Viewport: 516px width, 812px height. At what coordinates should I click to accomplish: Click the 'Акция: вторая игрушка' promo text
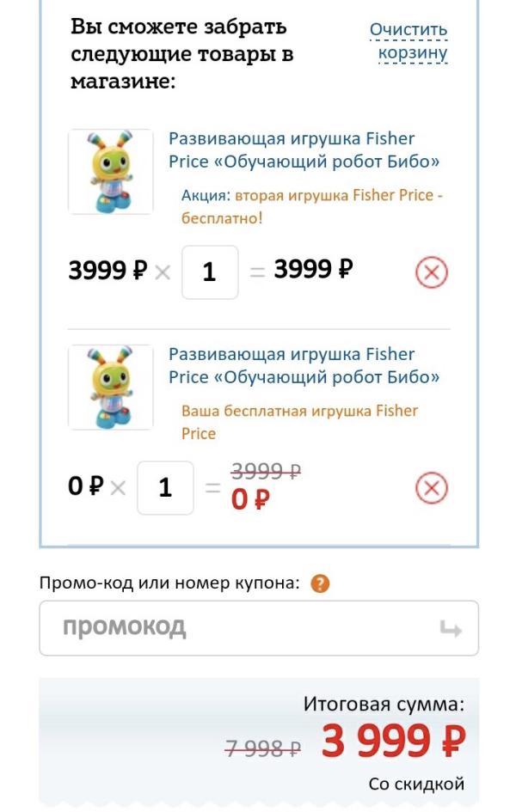pyautogui.click(x=311, y=206)
